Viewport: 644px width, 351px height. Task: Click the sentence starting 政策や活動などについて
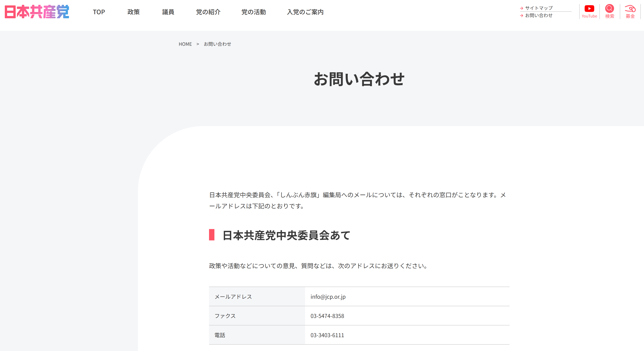(319, 266)
